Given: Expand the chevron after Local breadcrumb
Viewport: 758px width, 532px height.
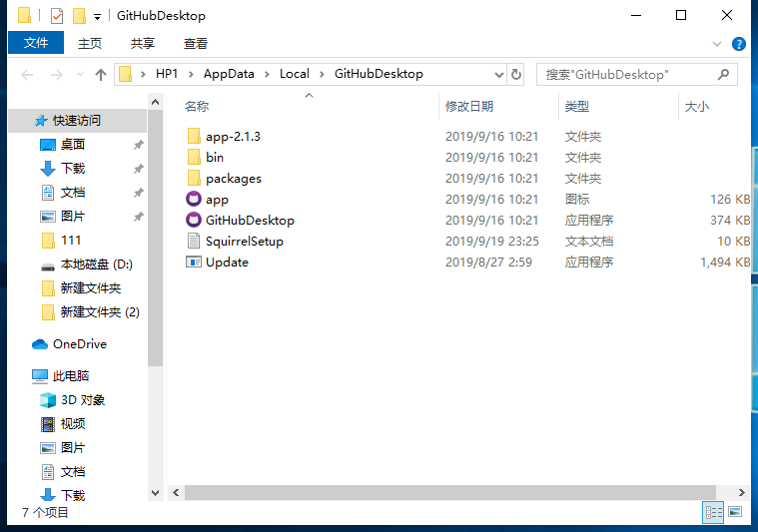Looking at the screenshot, I should coord(322,75).
